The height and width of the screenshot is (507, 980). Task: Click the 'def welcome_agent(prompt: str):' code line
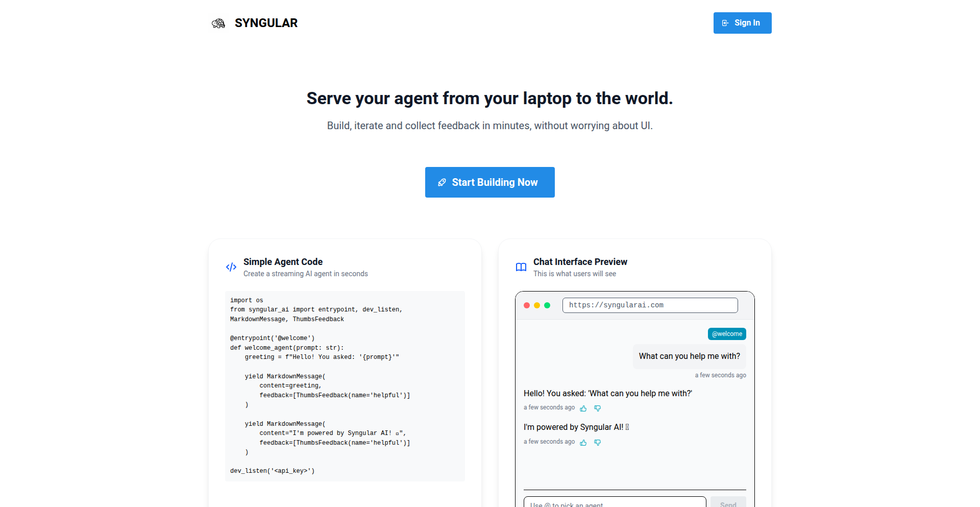point(287,348)
